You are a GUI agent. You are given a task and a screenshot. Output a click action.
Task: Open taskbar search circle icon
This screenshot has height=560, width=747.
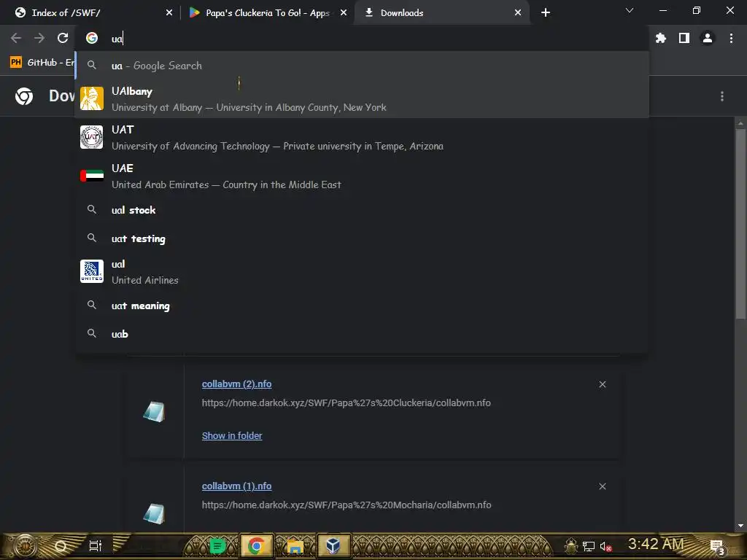coord(61,546)
